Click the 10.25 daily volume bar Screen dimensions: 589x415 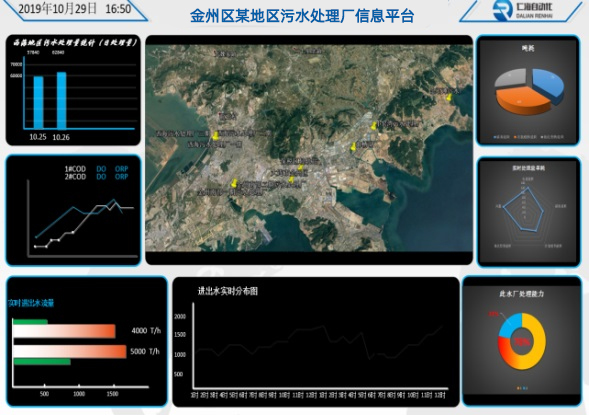38,103
